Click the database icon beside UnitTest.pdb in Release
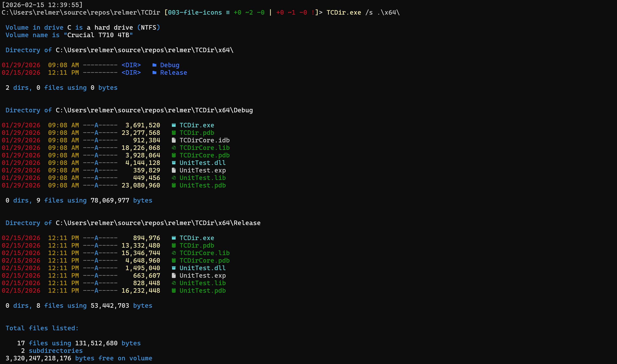This screenshot has height=364, width=617. coord(174,290)
